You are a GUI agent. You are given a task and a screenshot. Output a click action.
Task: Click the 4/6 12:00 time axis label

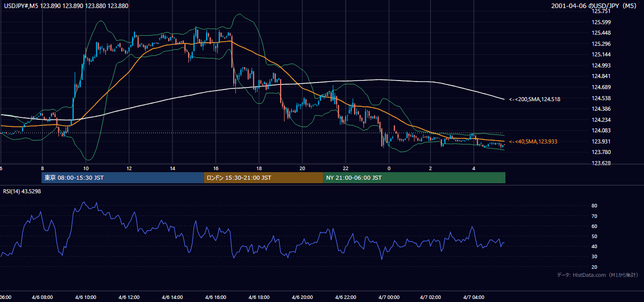click(129, 297)
